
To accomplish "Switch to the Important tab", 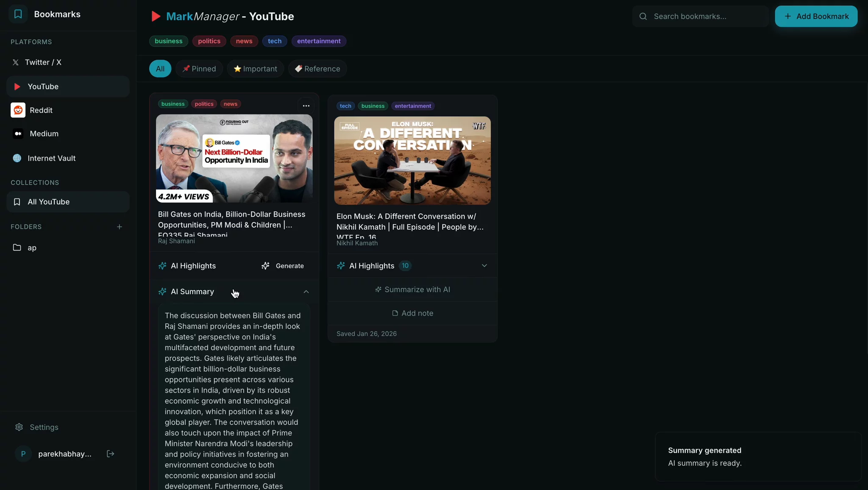I will (255, 69).
